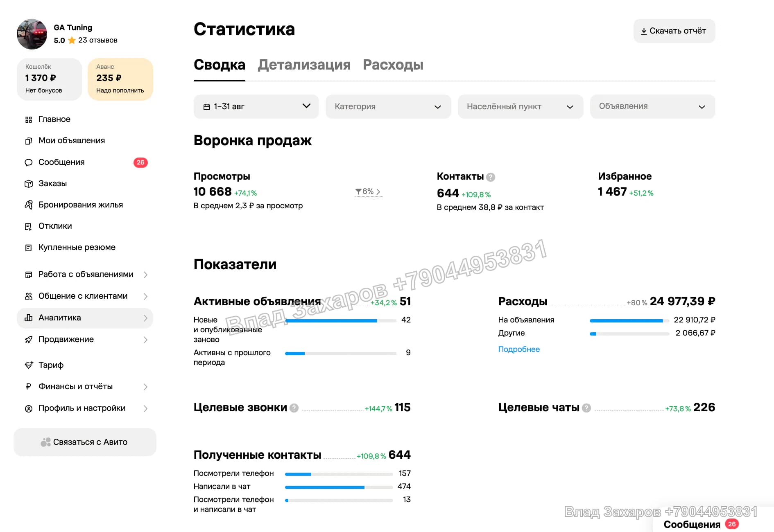This screenshot has height=532, width=774.
Task: Click the Посмотрели телефон progress bar
Action: point(339,474)
